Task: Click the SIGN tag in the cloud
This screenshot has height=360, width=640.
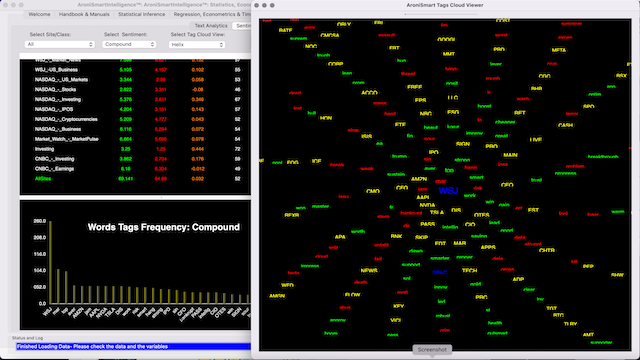Action: click(463, 144)
